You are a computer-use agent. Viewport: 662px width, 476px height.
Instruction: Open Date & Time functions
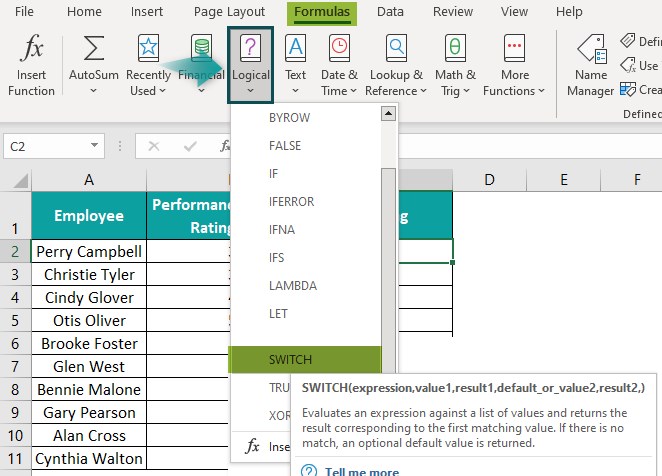tap(339, 65)
